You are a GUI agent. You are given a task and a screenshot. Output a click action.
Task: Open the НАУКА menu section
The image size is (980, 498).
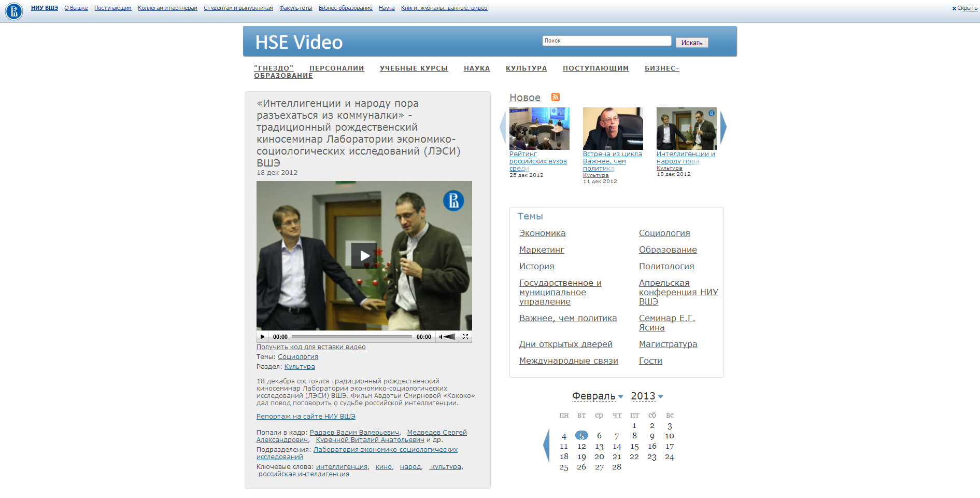(x=477, y=68)
